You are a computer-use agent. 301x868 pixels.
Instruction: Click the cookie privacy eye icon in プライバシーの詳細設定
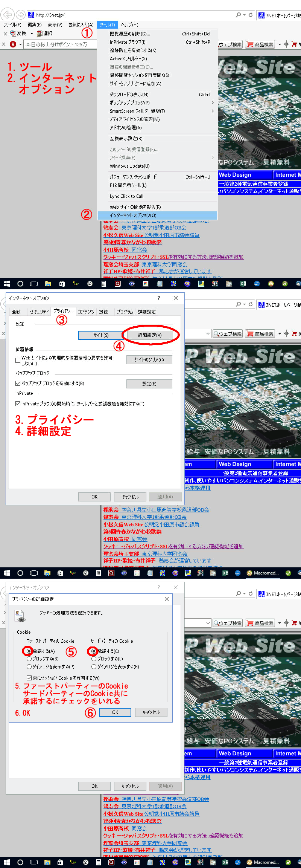[x=19, y=616]
